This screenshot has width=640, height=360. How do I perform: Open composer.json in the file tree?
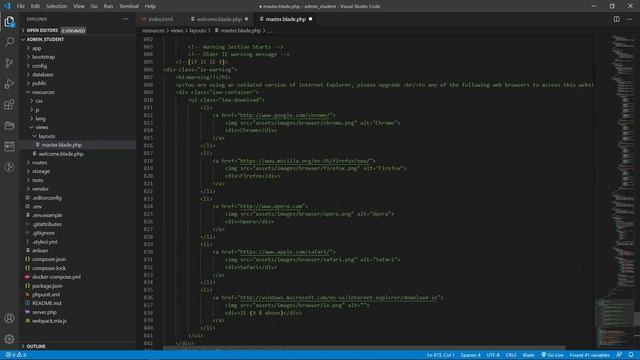[49, 259]
